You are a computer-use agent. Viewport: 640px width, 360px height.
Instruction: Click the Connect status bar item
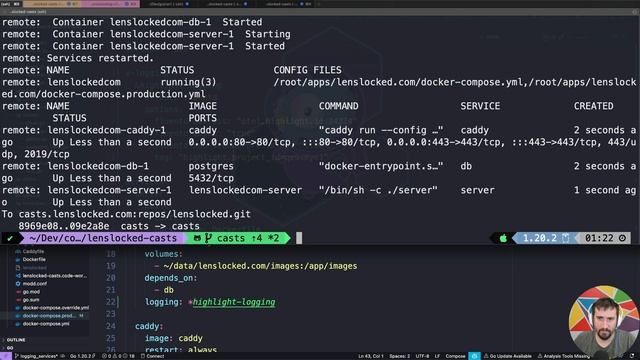pyautogui.click(x=153, y=356)
